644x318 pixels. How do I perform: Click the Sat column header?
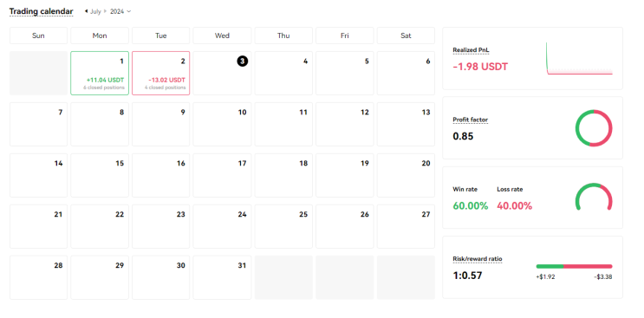click(x=406, y=36)
